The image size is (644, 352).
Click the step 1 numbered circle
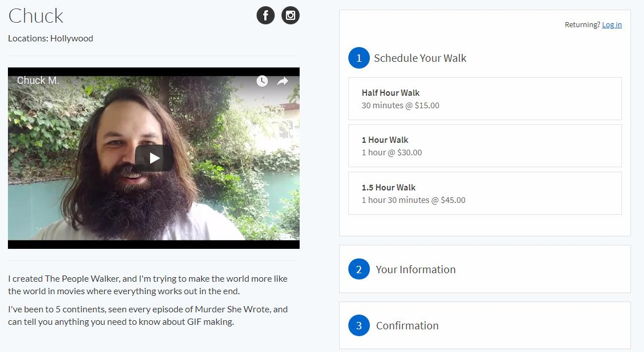pos(359,58)
